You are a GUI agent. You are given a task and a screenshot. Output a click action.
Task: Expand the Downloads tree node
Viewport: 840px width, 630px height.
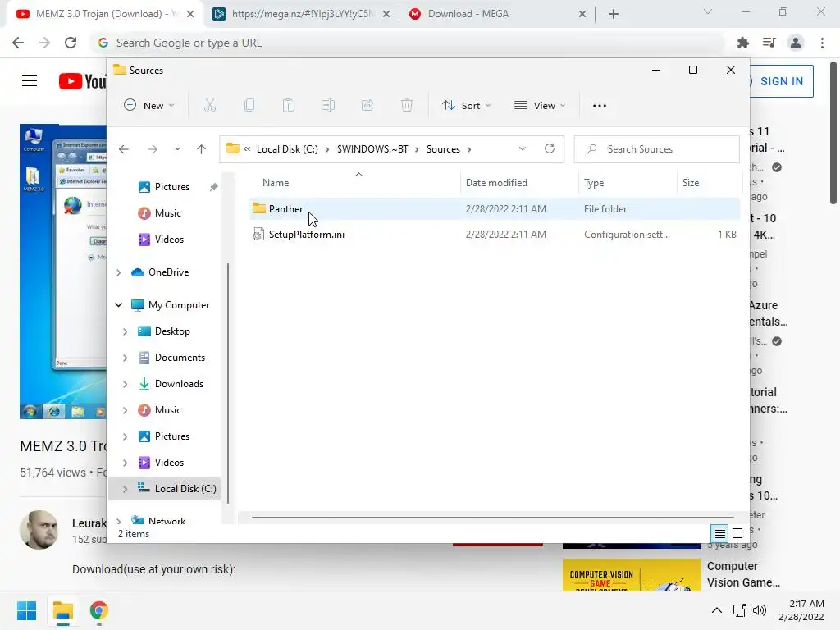125,384
